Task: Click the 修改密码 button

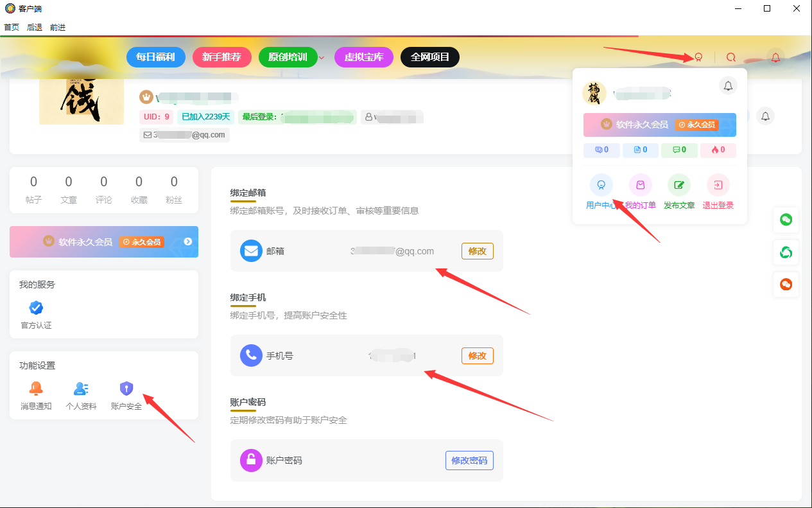Action: [x=469, y=460]
